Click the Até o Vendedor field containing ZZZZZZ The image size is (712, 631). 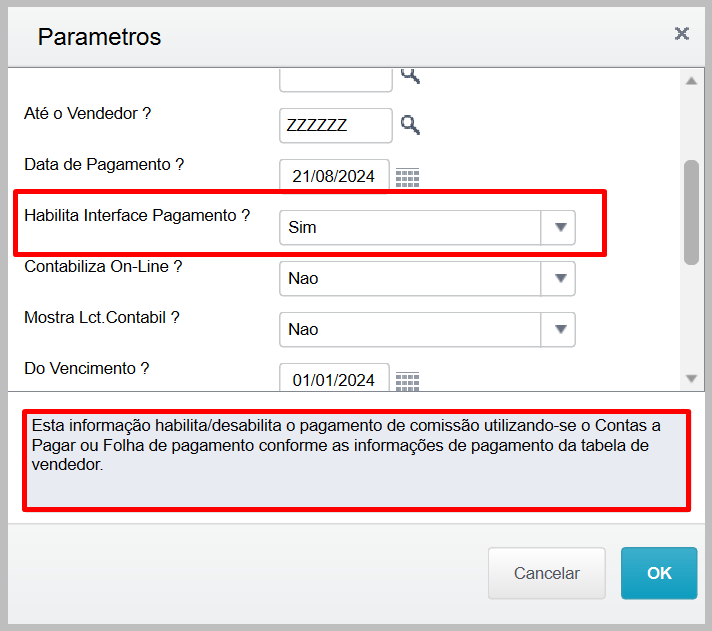[335, 126]
